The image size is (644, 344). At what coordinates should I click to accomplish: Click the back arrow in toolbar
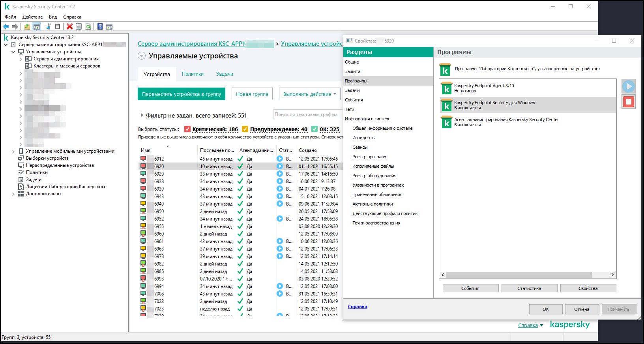[6, 26]
